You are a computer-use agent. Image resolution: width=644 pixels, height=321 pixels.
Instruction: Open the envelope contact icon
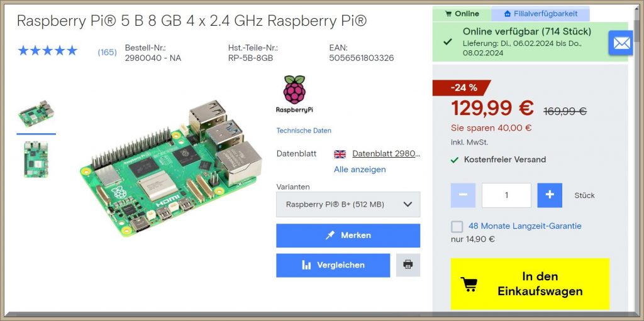pyautogui.click(x=621, y=43)
